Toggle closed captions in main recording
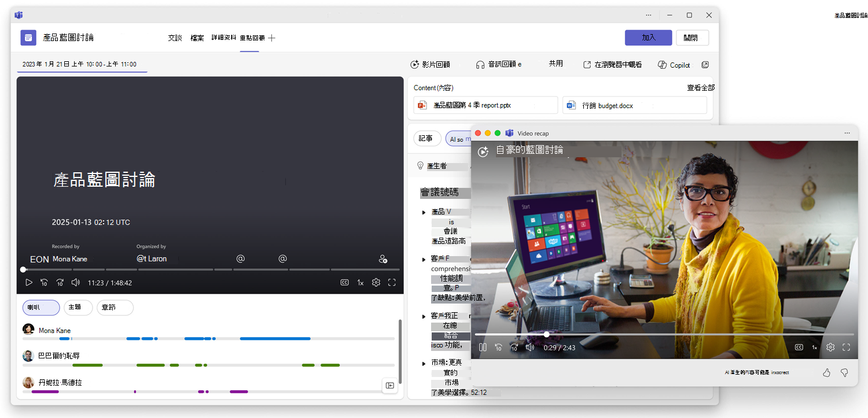The height and width of the screenshot is (418, 868). tap(344, 283)
